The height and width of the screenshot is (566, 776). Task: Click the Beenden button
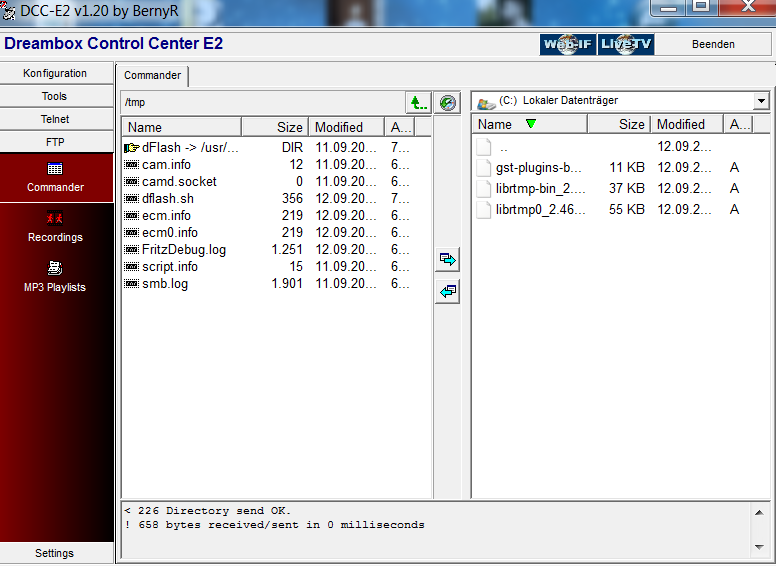[x=713, y=44]
